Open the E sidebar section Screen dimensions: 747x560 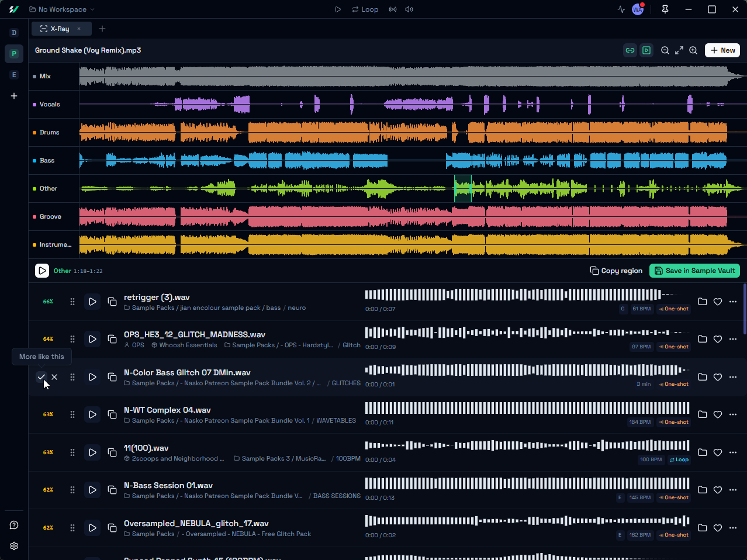[14, 75]
